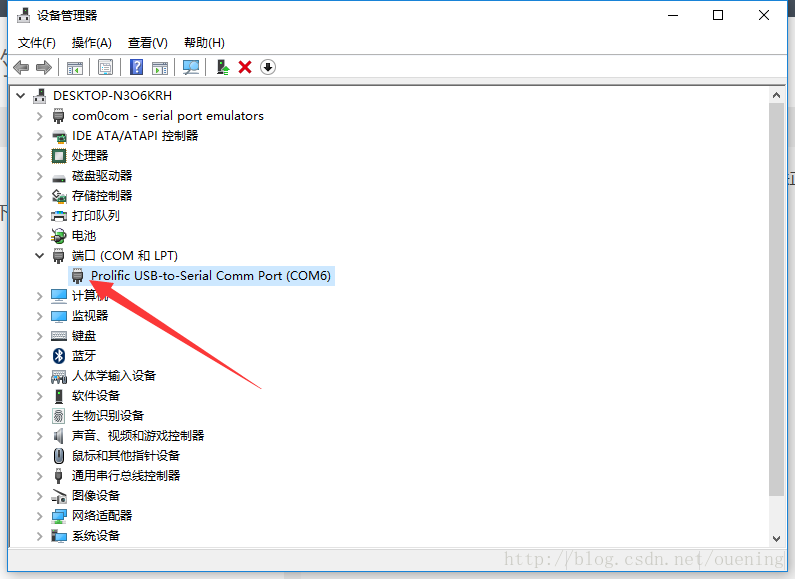Go forward with the toolbar Forward arrow
The height and width of the screenshot is (579, 795).
click(x=44, y=67)
